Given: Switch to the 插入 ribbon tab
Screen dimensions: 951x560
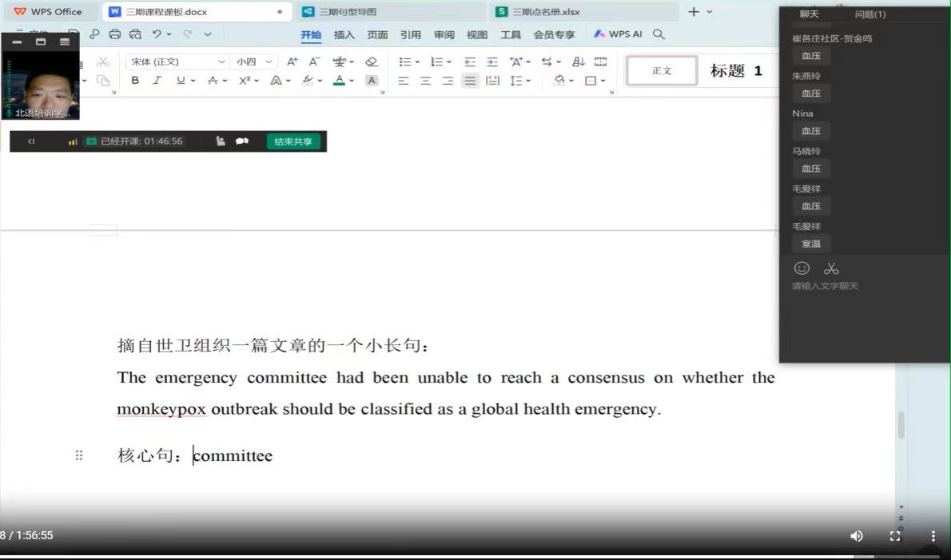Looking at the screenshot, I should (x=344, y=34).
